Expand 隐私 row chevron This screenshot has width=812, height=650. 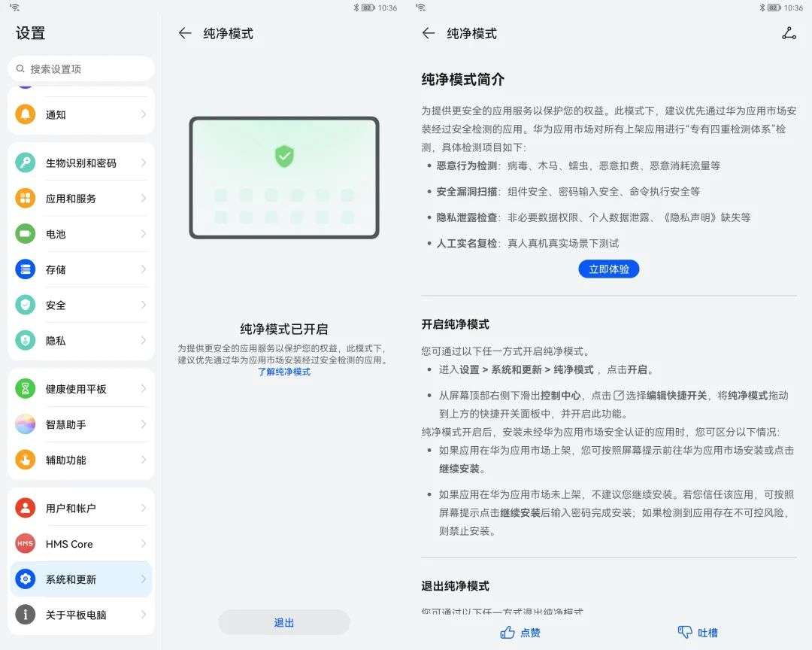click(x=144, y=341)
